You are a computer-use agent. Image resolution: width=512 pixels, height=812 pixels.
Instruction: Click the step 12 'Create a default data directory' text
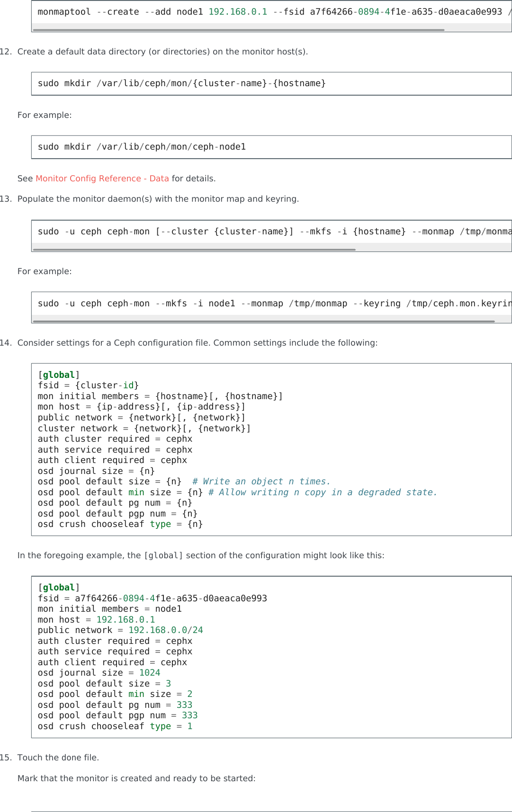click(162, 52)
